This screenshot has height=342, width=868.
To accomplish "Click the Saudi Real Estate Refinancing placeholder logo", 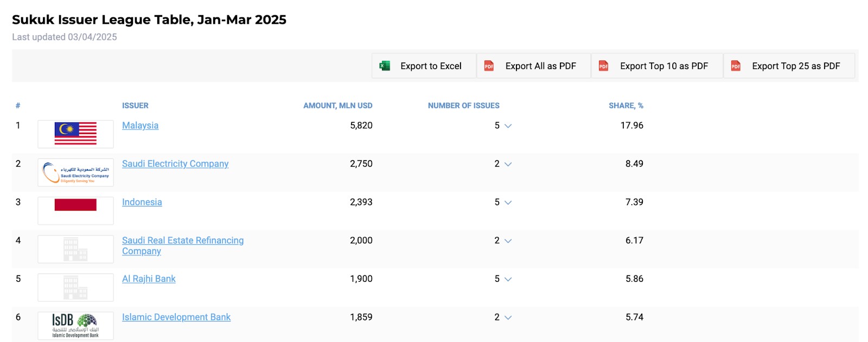I will click(75, 249).
